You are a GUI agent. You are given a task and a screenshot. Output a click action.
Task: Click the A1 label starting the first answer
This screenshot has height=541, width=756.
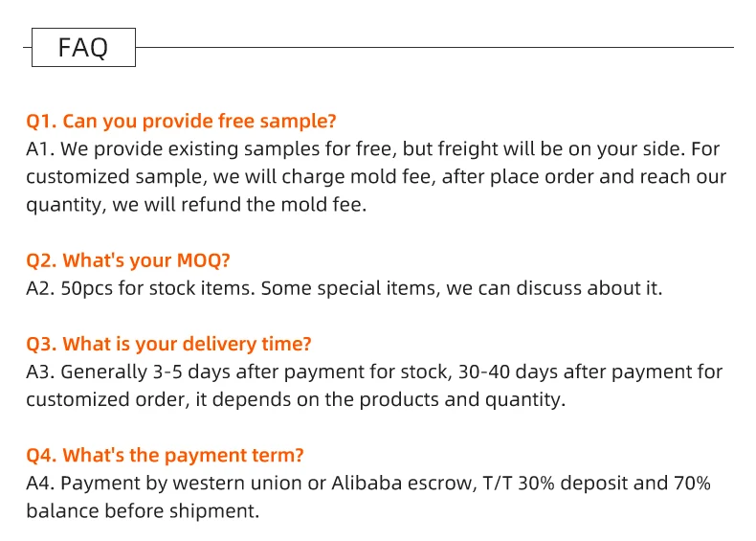pos(41,149)
